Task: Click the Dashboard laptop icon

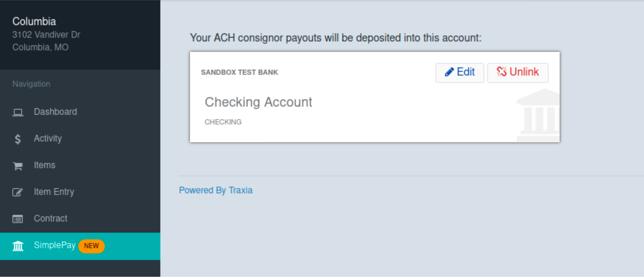Action: (18, 112)
